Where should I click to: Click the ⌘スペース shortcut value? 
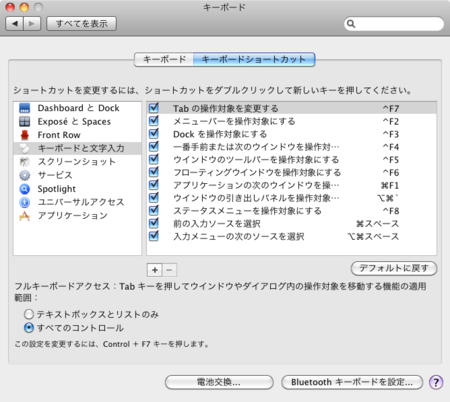tap(377, 224)
